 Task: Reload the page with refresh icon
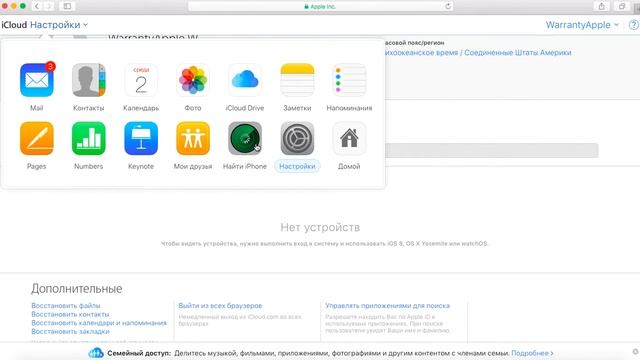coord(448,6)
